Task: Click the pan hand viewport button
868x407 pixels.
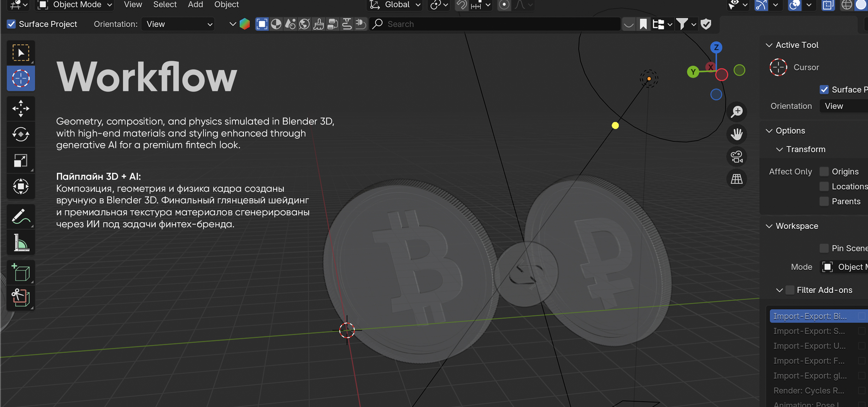Action: point(737,134)
